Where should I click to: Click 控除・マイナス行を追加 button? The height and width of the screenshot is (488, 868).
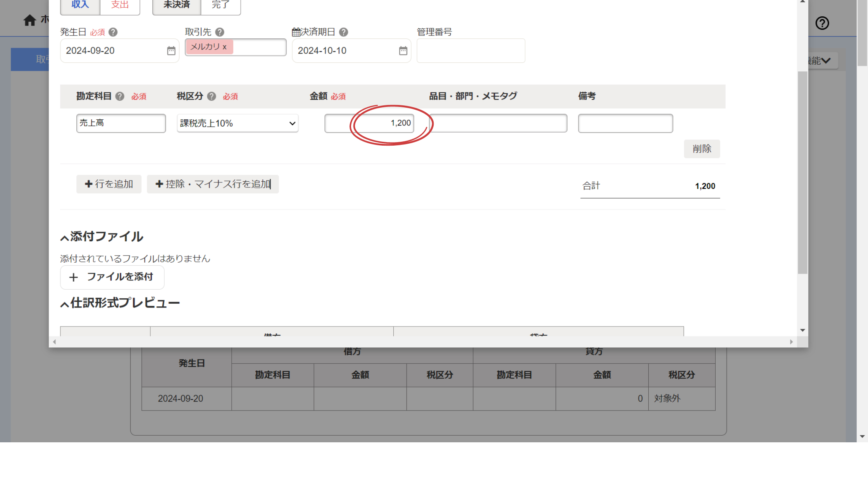tap(213, 184)
